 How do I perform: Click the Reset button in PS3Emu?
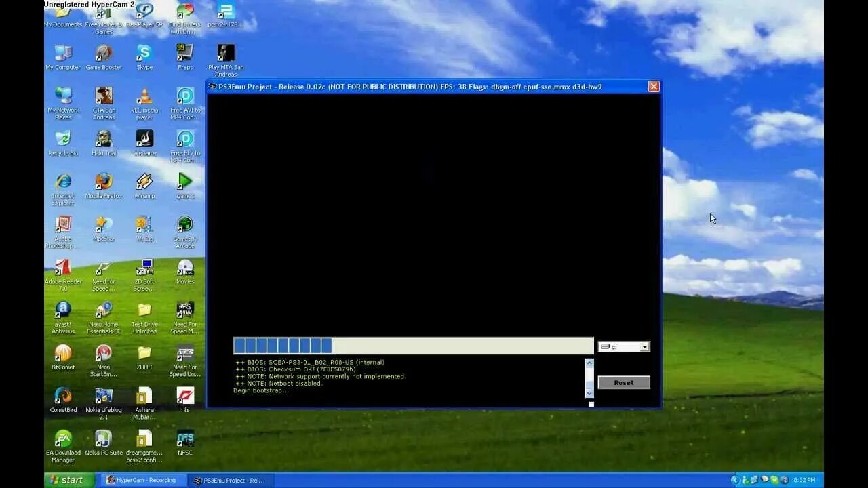click(x=623, y=383)
